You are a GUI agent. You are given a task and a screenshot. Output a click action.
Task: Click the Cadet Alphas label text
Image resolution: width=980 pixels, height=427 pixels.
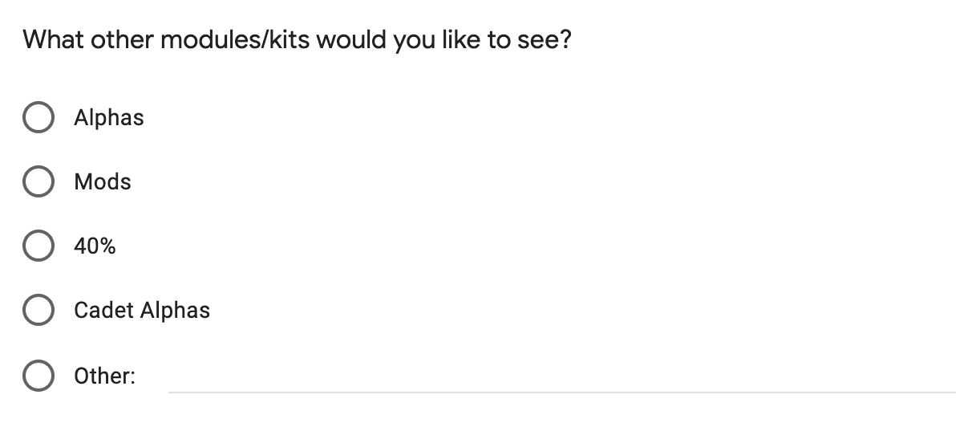pyautogui.click(x=142, y=311)
